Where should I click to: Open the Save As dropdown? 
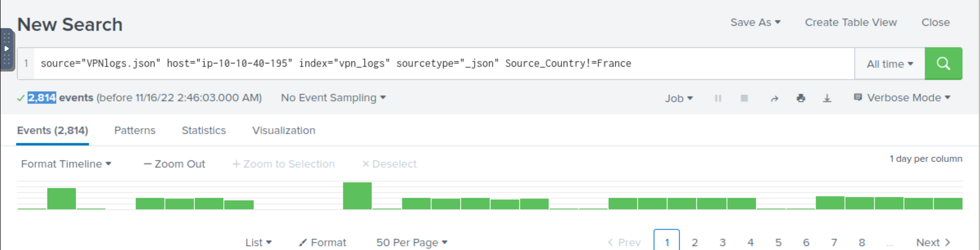[755, 22]
